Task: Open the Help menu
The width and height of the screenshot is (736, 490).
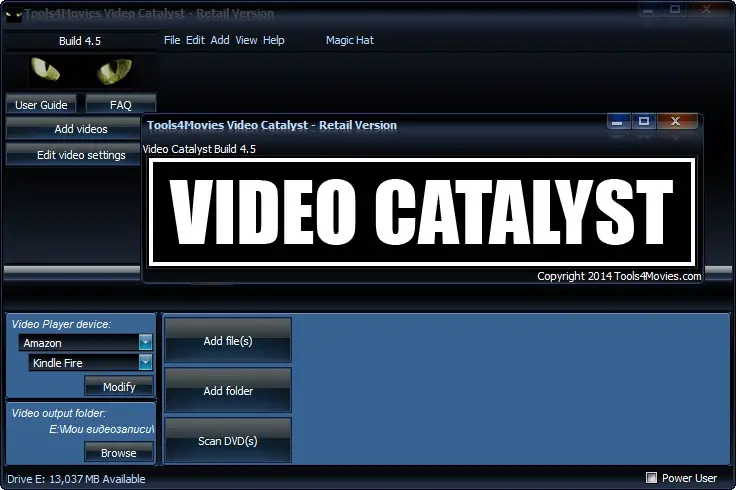Action: pyautogui.click(x=274, y=40)
